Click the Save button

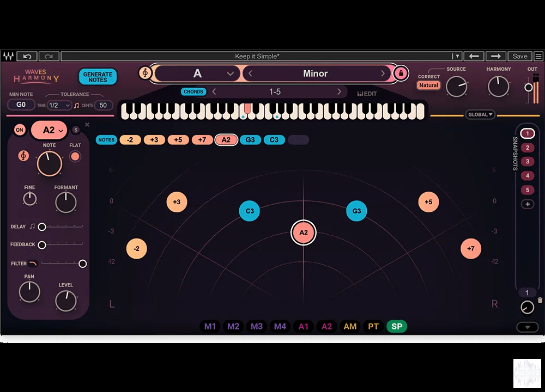point(519,56)
